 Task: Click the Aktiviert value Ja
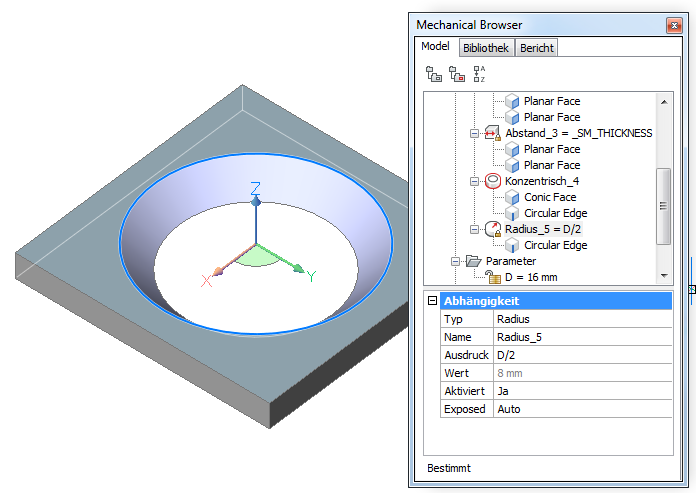582,391
